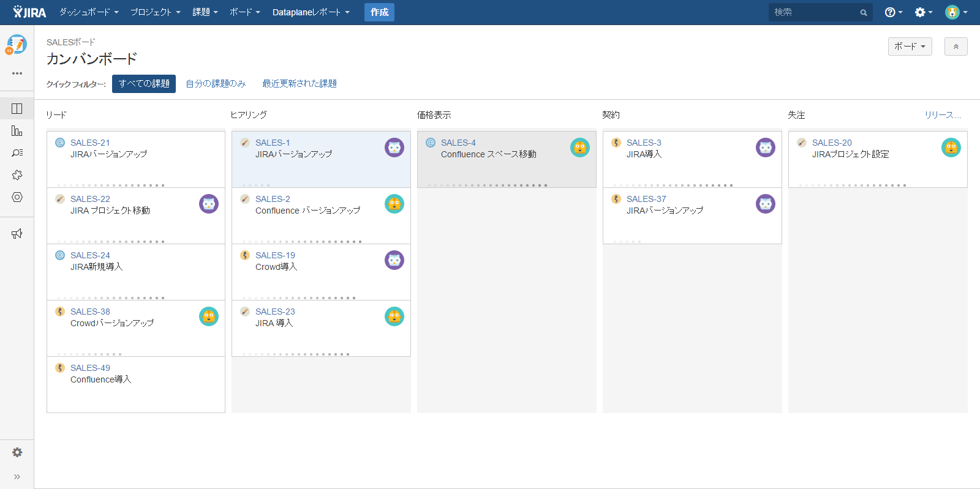This screenshot has height=489, width=980.
Task: Open issue link SALES-1
Action: [x=273, y=143]
